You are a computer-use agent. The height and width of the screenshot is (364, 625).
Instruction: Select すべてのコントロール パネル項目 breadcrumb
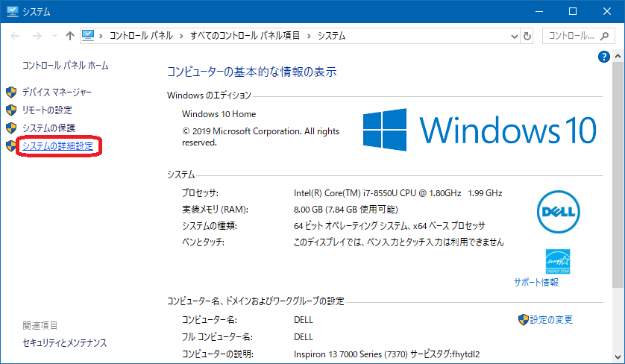(245, 36)
